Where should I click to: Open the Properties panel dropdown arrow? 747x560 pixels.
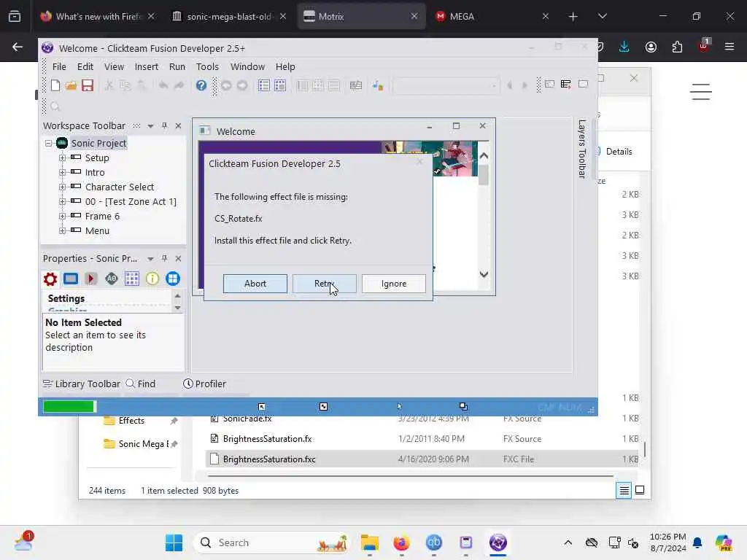pos(150,259)
